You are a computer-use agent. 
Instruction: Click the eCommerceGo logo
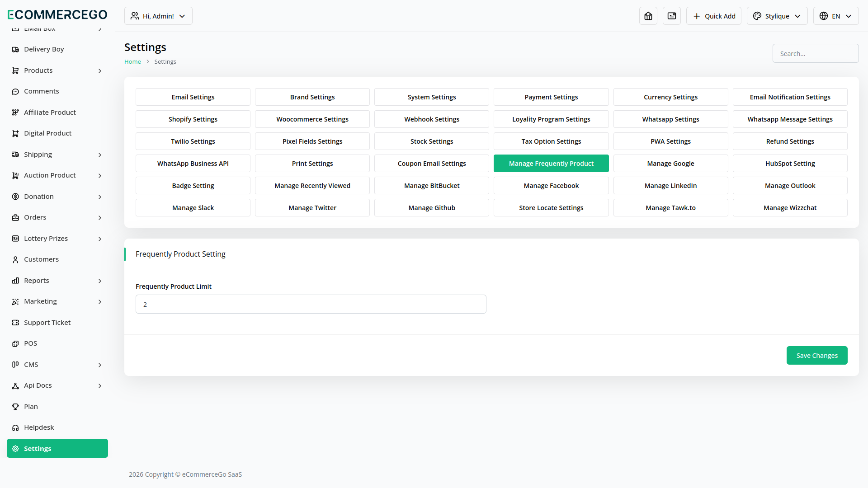pyautogui.click(x=57, y=14)
